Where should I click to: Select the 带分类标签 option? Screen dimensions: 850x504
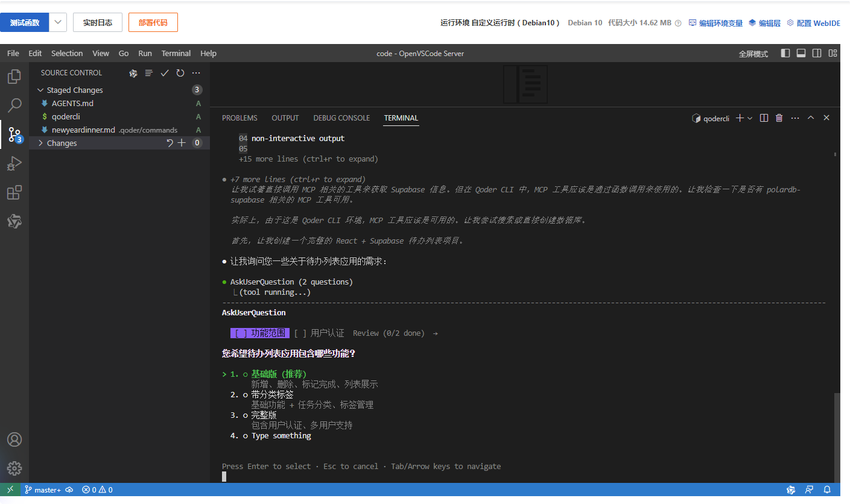tap(271, 394)
